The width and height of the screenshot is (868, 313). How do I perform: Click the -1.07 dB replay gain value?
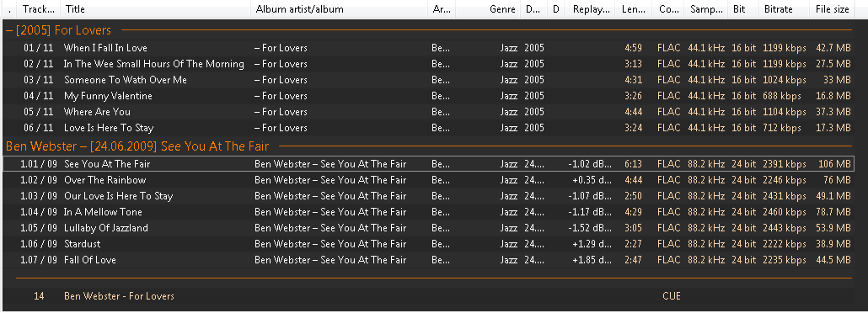point(590,196)
